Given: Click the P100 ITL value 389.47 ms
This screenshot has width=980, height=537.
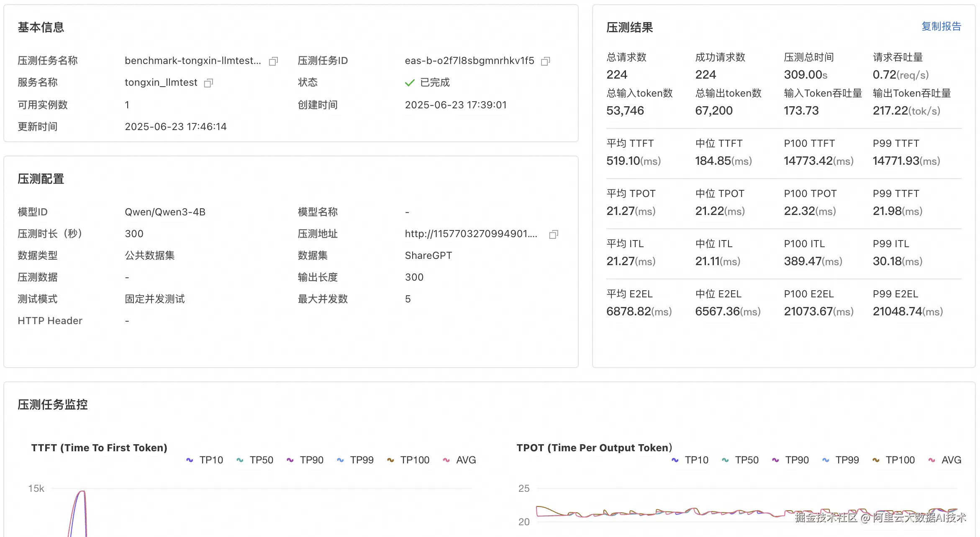Looking at the screenshot, I should [x=813, y=261].
